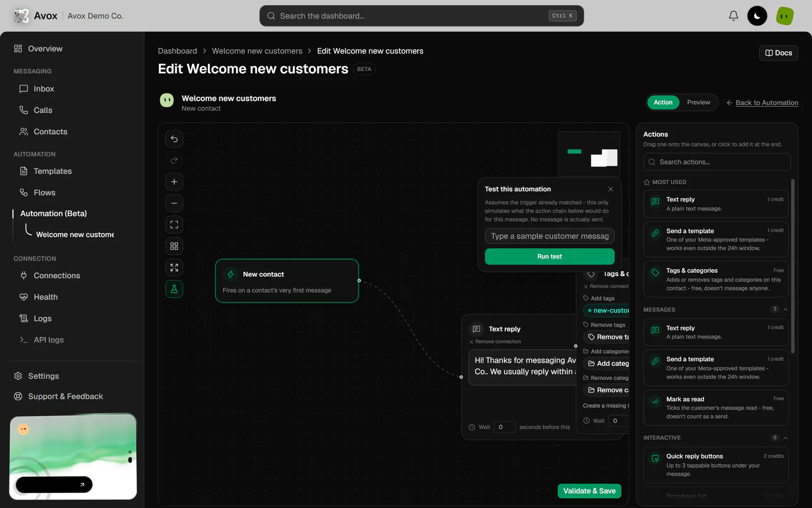Focus the sample customer message input
Viewport: 812px width, 508px height.
[550, 236]
